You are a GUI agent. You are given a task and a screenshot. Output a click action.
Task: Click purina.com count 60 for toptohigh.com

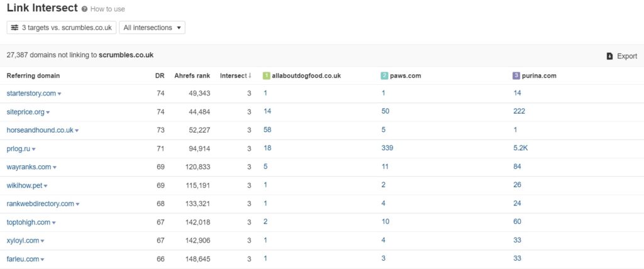(517, 222)
